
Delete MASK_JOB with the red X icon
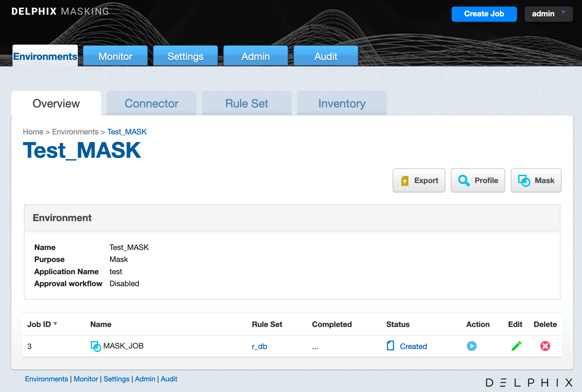[545, 346]
